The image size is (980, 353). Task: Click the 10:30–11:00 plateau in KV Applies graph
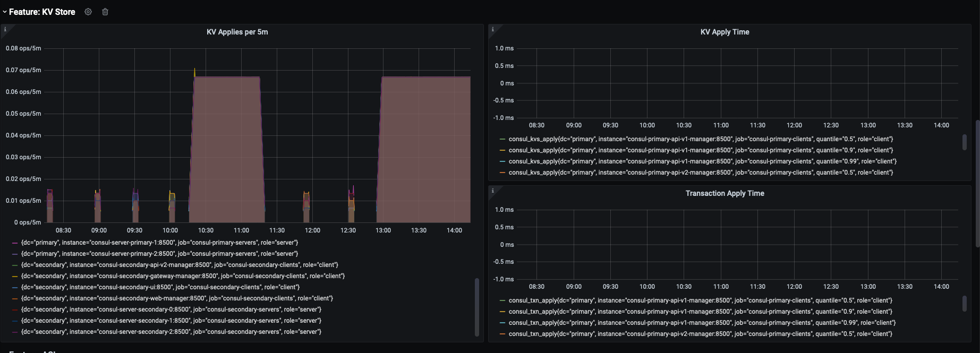pyautogui.click(x=227, y=150)
